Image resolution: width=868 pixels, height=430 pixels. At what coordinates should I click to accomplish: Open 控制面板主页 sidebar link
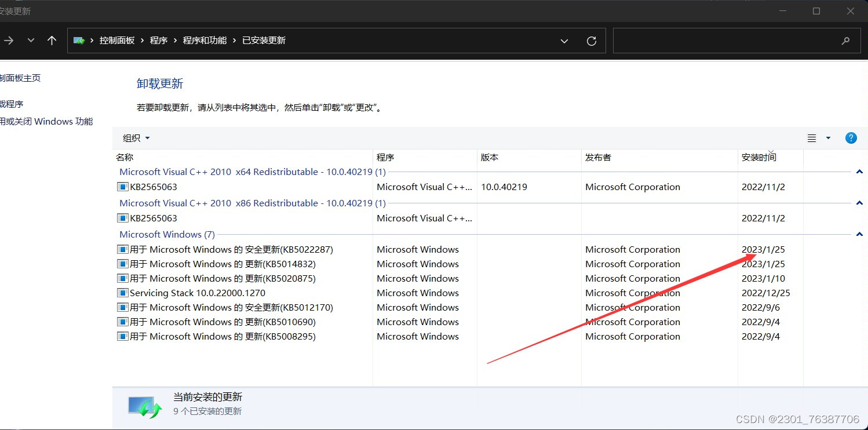point(20,78)
